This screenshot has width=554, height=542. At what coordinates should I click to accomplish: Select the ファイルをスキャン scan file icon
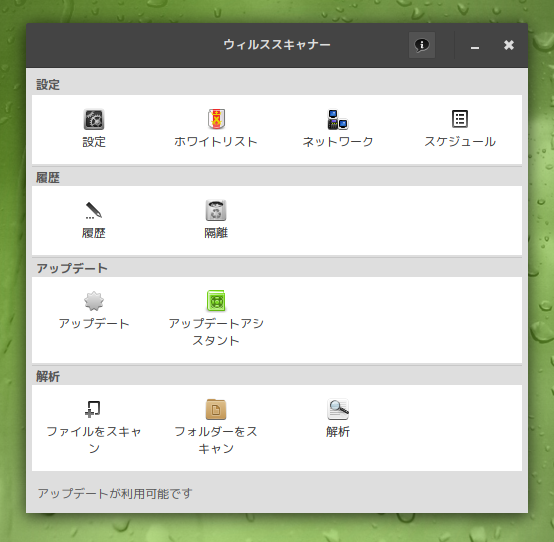[x=93, y=409]
